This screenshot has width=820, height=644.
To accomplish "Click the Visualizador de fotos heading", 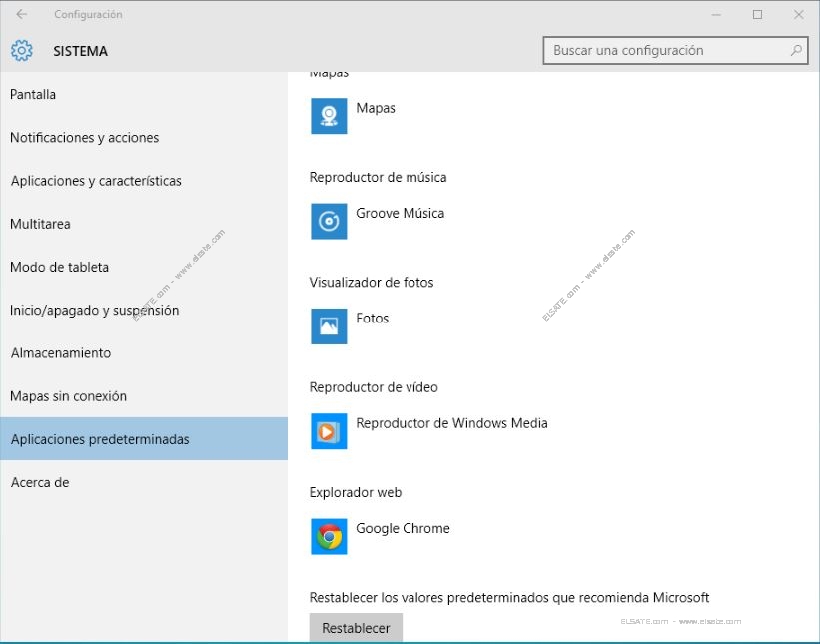I will tap(372, 283).
